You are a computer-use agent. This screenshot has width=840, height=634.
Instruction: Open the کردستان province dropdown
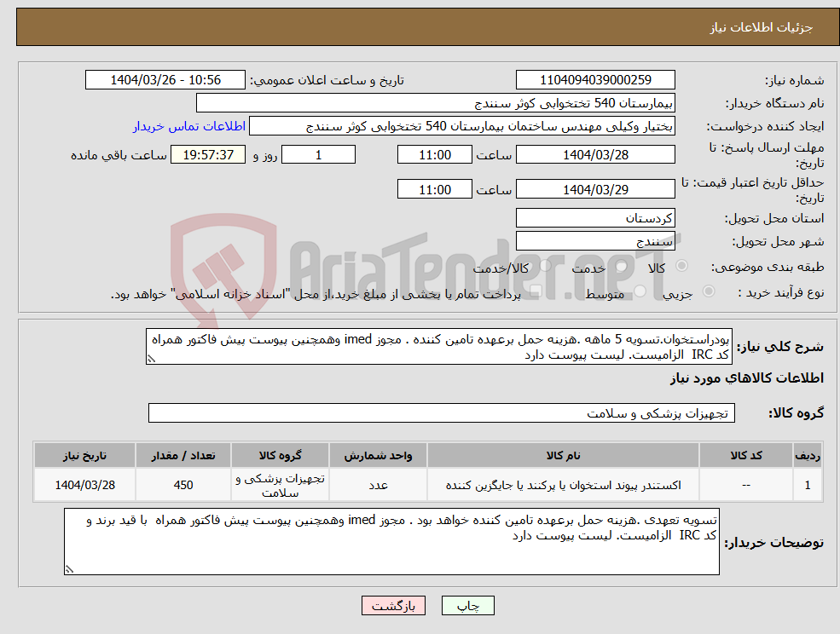[x=594, y=217]
